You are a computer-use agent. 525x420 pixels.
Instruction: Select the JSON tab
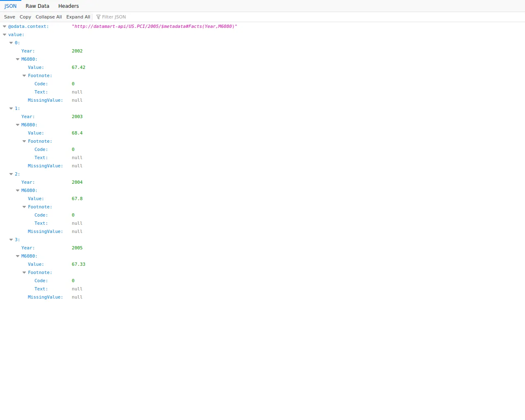pyautogui.click(x=11, y=6)
